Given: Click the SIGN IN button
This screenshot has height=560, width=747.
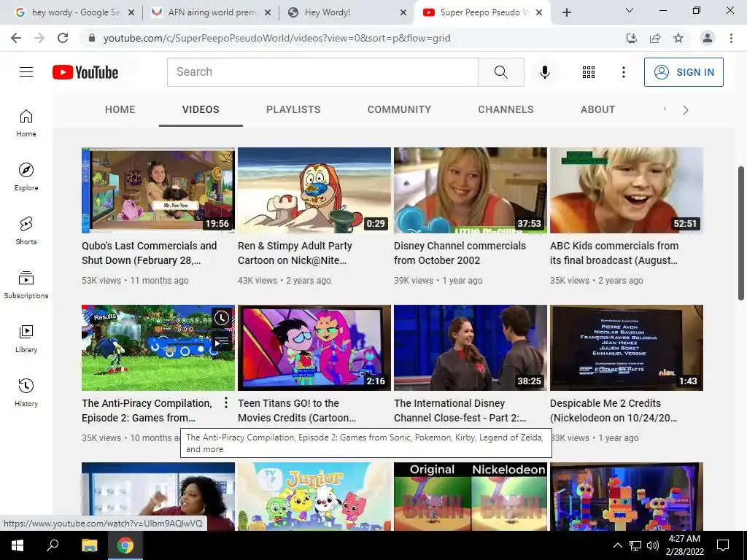Looking at the screenshot, I should [x=684, y=72].
